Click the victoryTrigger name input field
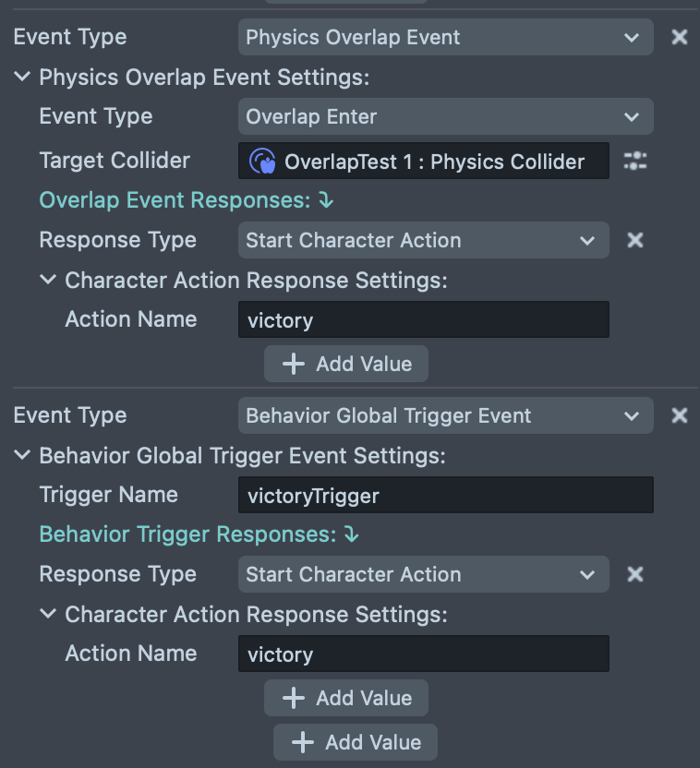700x768 pixels. (x=445, y=495)
